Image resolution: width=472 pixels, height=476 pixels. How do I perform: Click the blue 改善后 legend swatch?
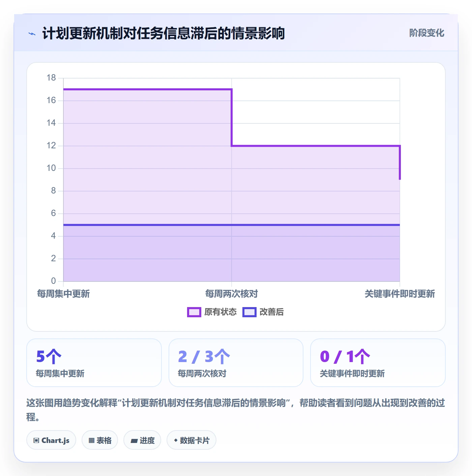tap(249, 312)
